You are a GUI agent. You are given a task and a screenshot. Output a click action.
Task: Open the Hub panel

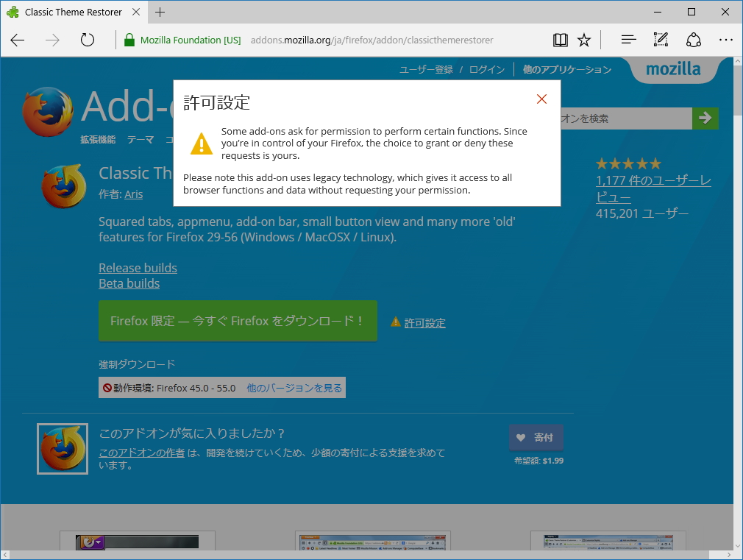[x=628, y=40]
